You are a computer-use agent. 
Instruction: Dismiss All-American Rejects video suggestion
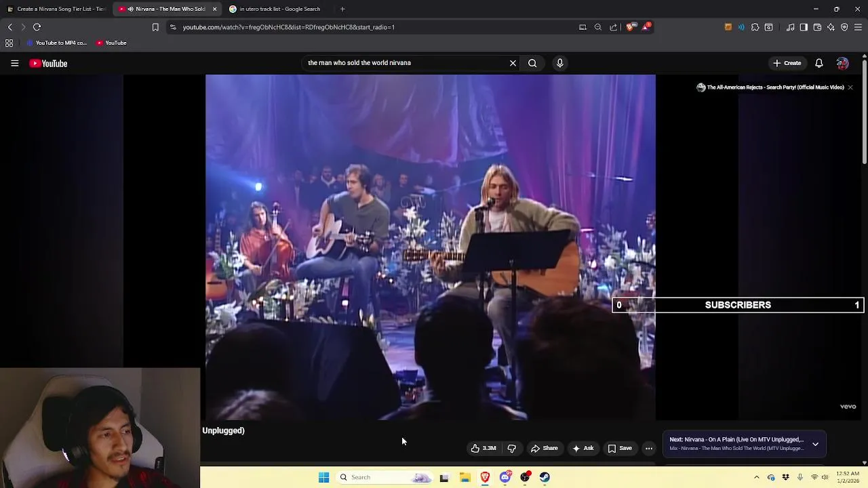(x=850, y=87)
